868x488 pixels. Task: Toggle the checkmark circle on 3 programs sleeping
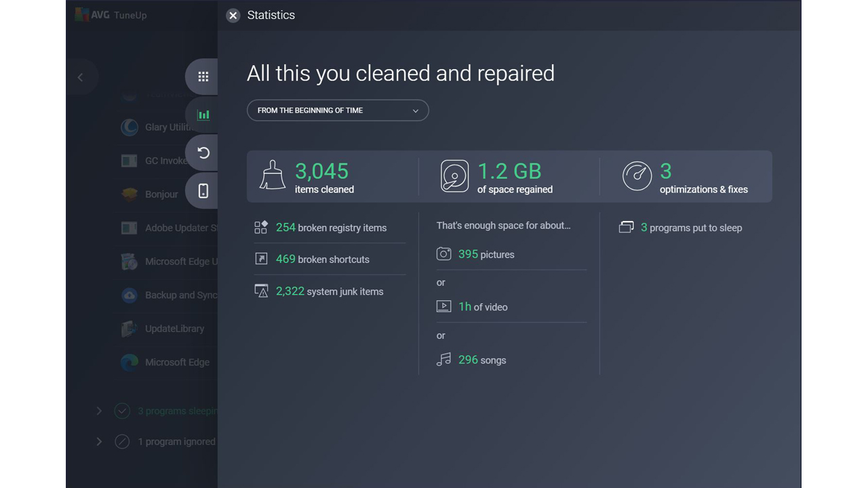pyautogui.click(x=122, y=411)
